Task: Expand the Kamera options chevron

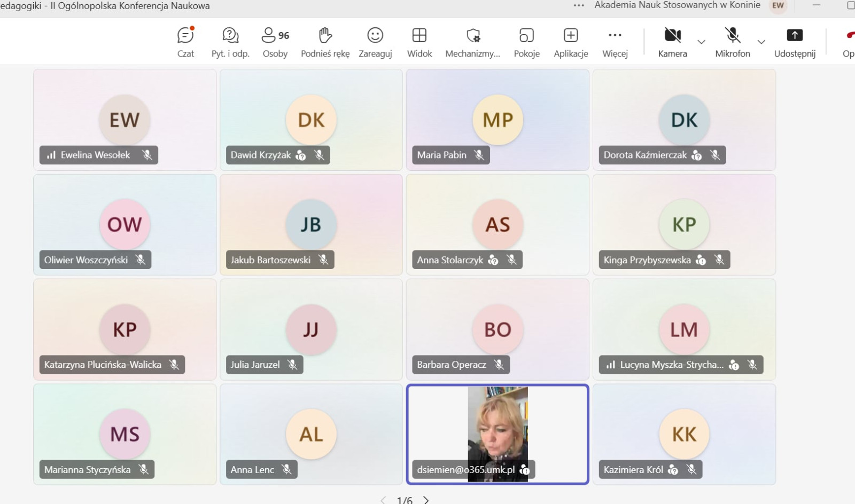Action: [702, 42]
